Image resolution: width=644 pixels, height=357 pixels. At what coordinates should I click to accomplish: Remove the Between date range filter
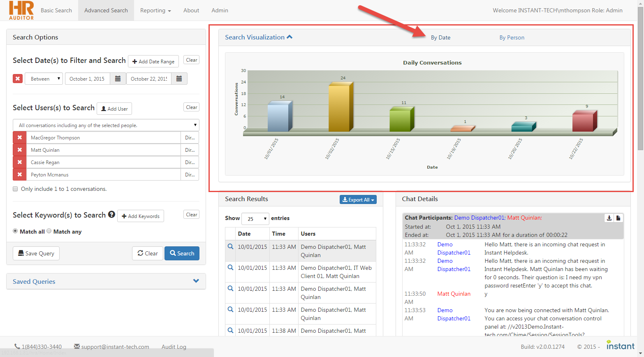coord(18,79)
